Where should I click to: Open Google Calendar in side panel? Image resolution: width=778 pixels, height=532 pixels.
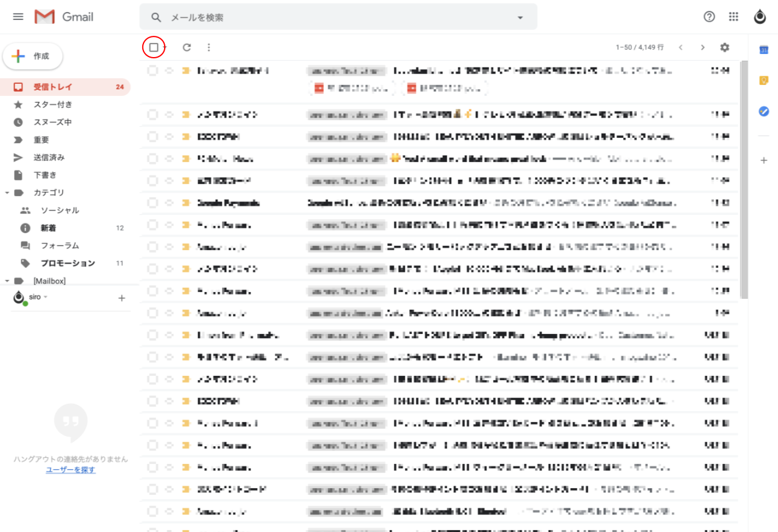click(764, 50)
